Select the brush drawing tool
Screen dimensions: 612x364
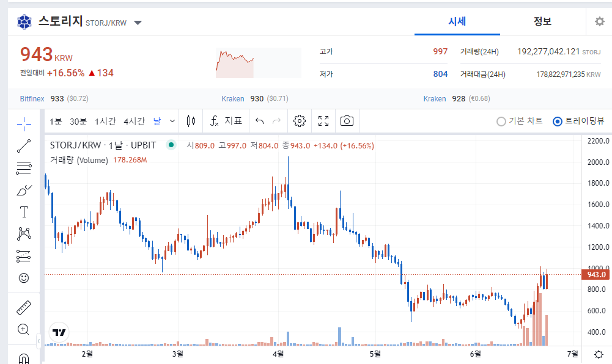tap(24, 190)
